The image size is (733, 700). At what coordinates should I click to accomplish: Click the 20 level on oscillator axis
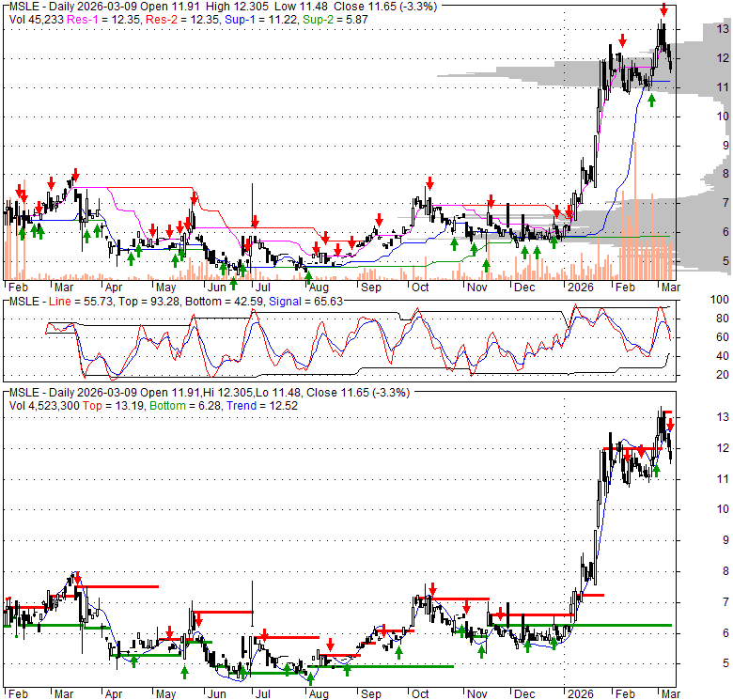pyautogui.click(x=723, y=375)
